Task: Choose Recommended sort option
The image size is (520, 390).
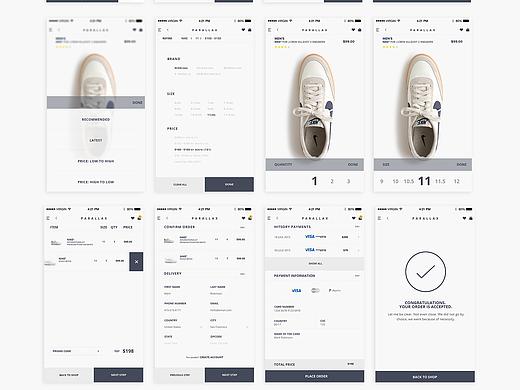Action: pyautogui.click(x=96, y=119)
